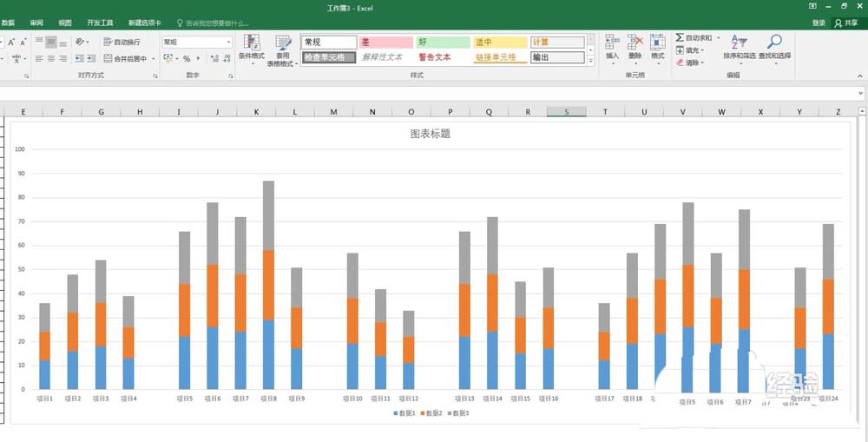
Task: Select the 数据2 legend entry
Action: tap(431, 413)
